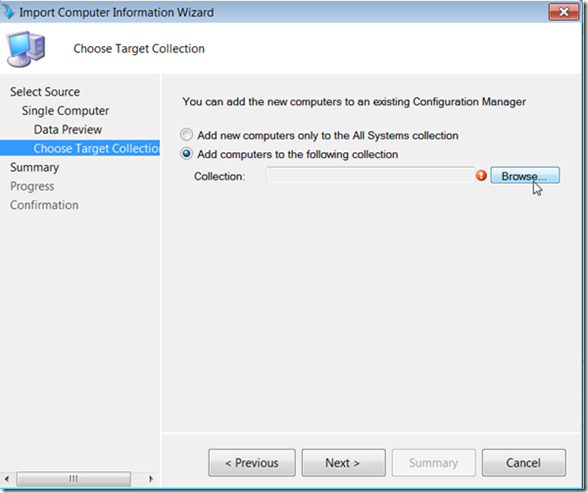Jump to the Summary step in sidebar
Screen dimensions: 588x493
pos(34,167)
